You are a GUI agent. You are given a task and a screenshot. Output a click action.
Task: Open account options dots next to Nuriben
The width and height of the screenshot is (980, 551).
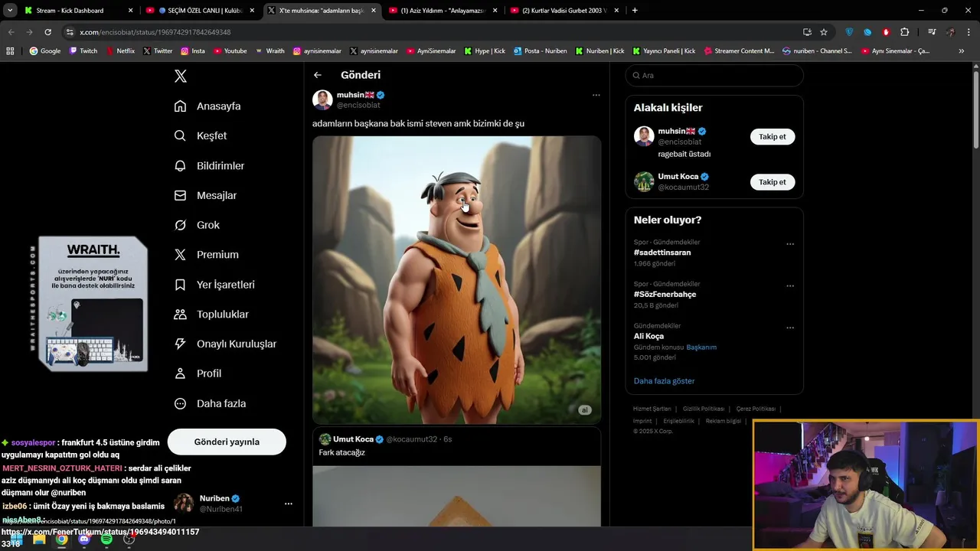(289, 504)
